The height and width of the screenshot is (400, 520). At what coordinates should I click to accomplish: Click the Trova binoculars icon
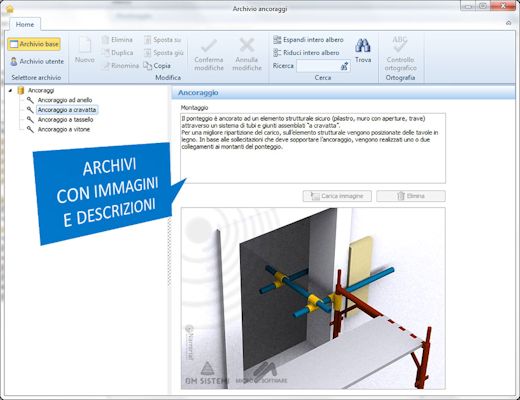363,46
